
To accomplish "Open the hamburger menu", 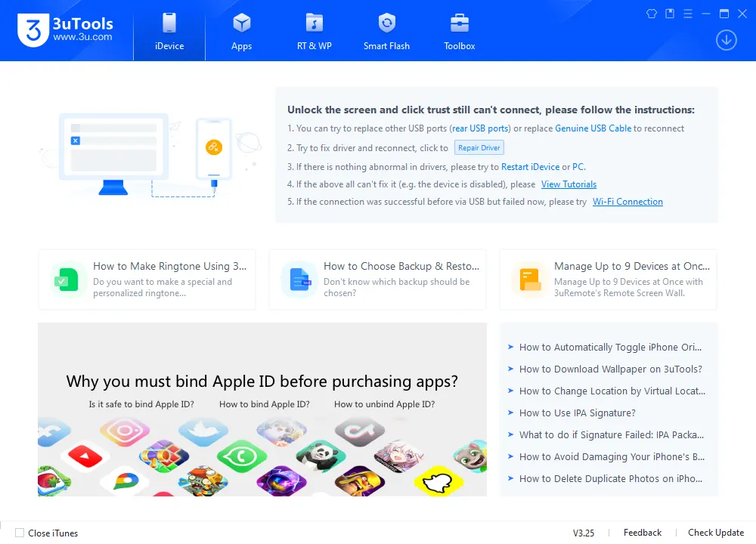I will point(687,13).
